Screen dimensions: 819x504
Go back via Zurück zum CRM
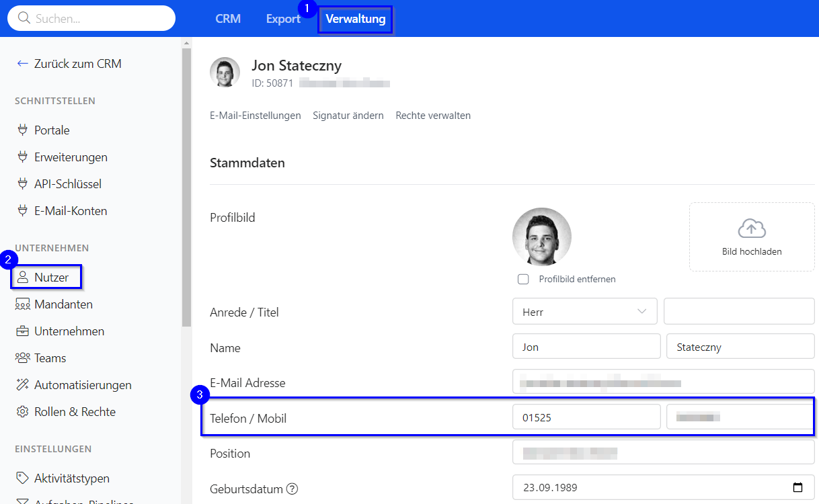[x=68, y=64]
